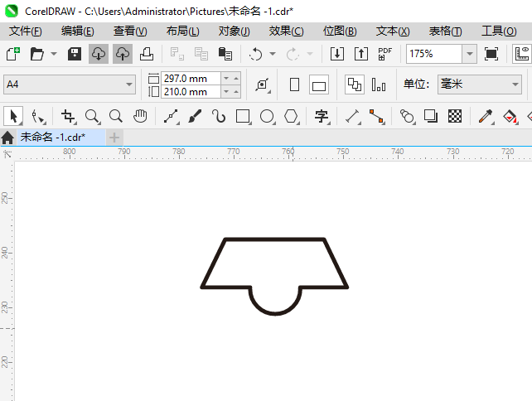Toggle apply layout to current page
This screenshot has height=401, width=532.
tap(379, 85)
